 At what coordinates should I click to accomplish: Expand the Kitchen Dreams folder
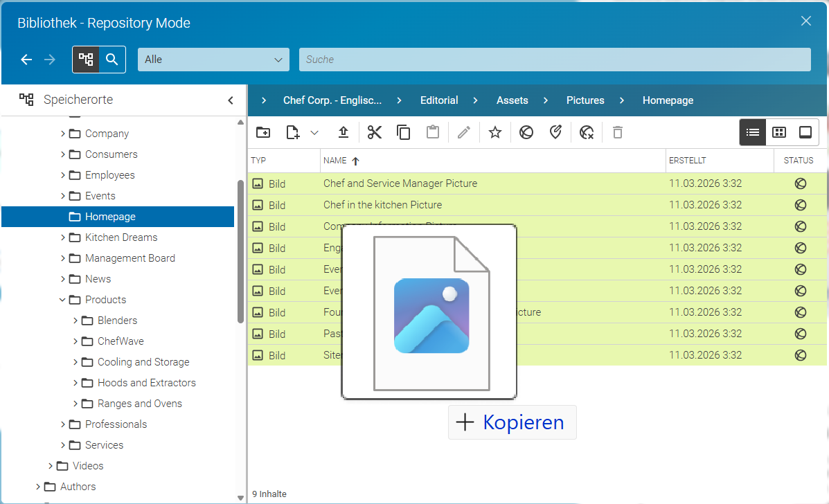(62, 237)
